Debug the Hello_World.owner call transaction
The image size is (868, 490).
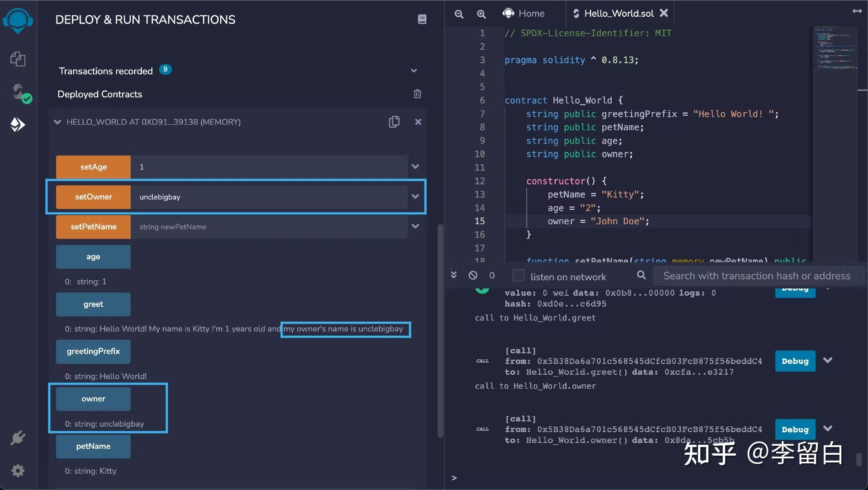795,429
